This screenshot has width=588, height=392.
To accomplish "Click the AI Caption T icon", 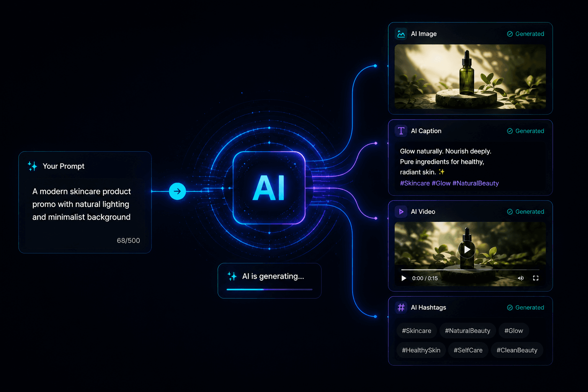I will pos(401,131).
